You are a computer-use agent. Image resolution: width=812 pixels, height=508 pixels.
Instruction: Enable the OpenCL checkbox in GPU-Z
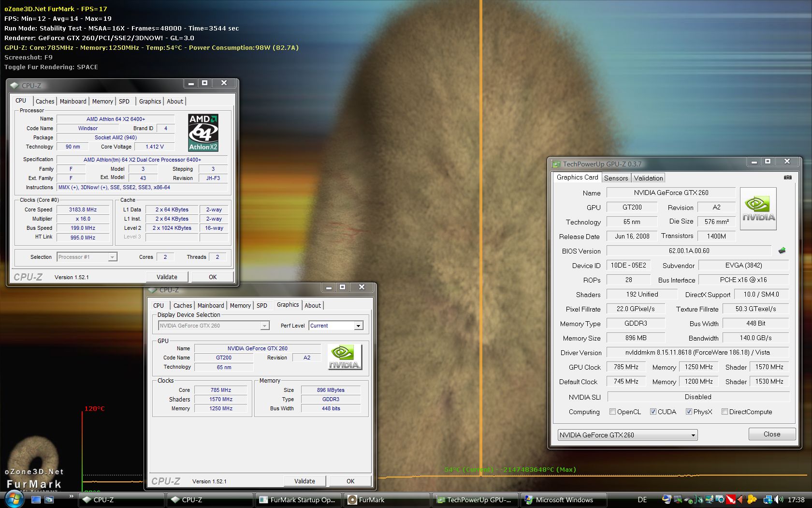pos(613,412)
